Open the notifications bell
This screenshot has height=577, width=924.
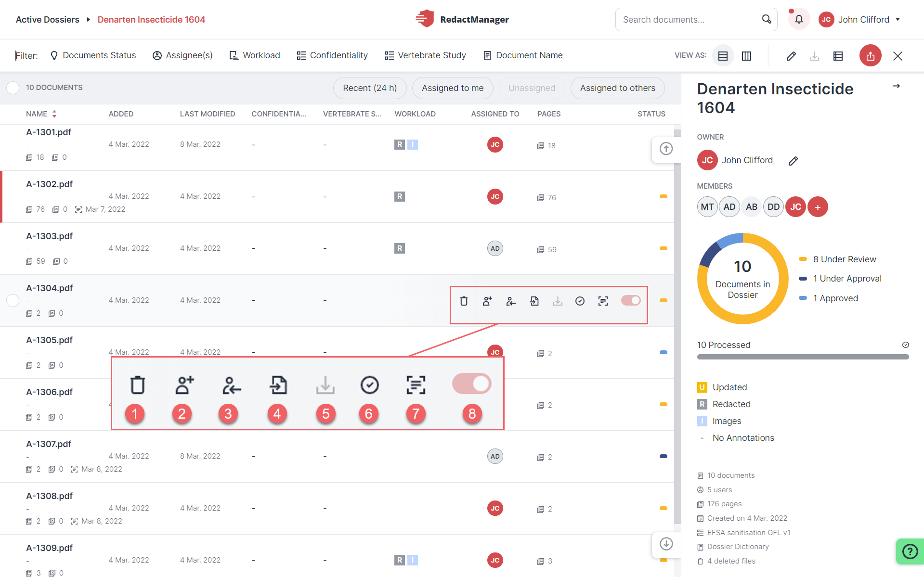point(799,19)
